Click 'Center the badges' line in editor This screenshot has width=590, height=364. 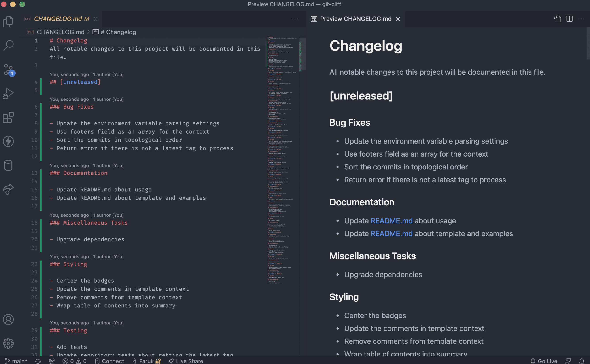[82, 281]
